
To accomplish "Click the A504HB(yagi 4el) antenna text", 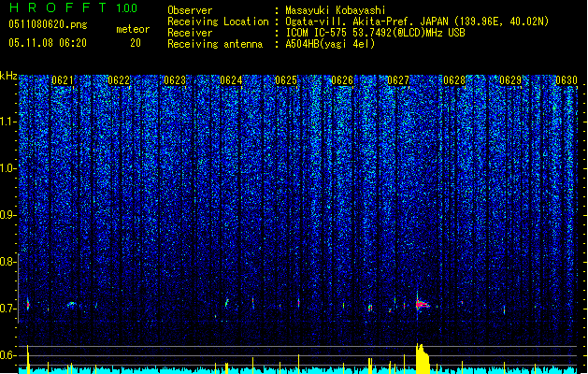I will click(x=330, y=44).
